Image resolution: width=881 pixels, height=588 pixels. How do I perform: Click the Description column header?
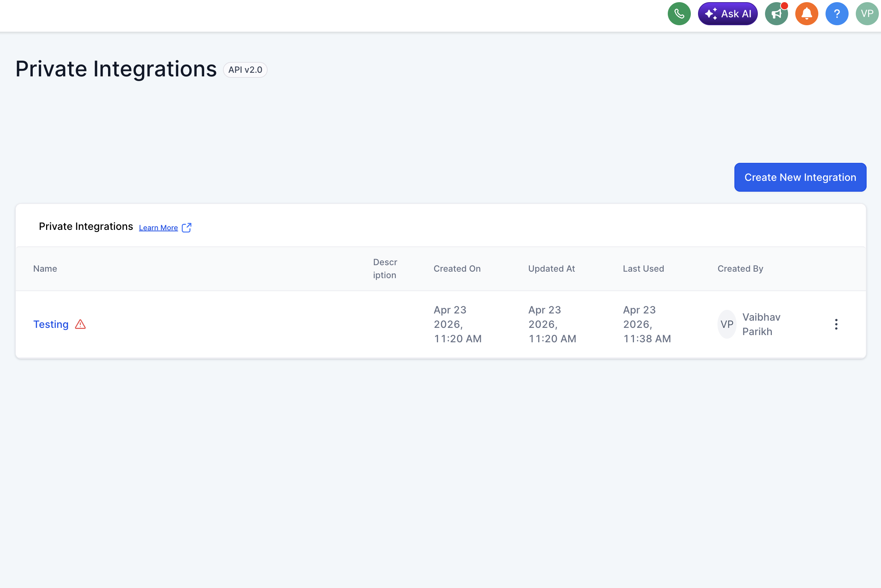(385, 269)
